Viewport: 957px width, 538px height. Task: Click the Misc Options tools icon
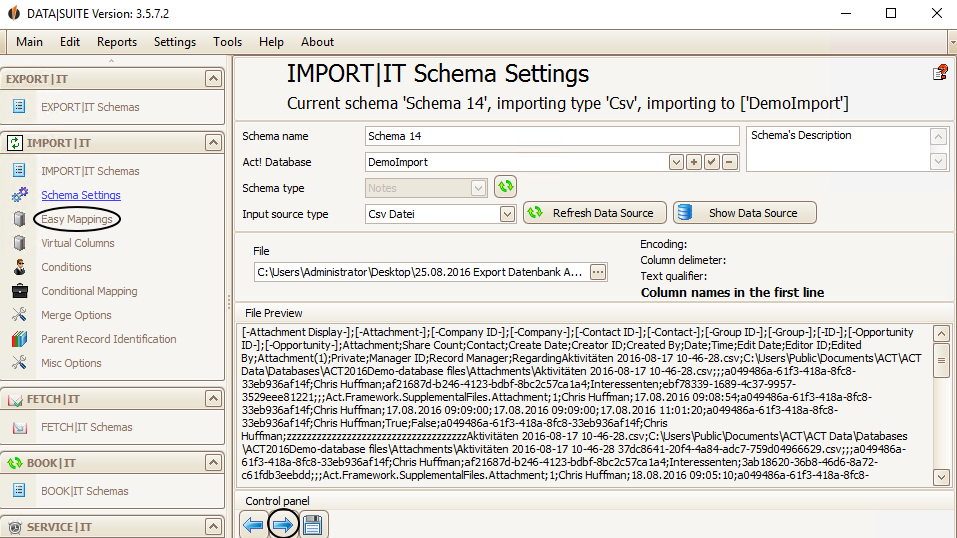[x=20, y=363]
